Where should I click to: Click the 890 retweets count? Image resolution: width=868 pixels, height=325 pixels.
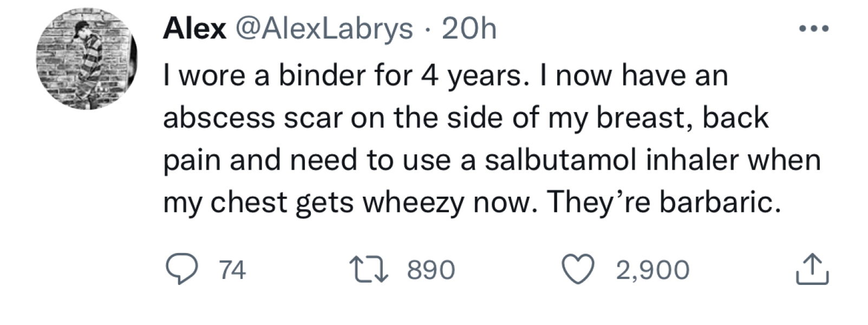coord(431,270)
